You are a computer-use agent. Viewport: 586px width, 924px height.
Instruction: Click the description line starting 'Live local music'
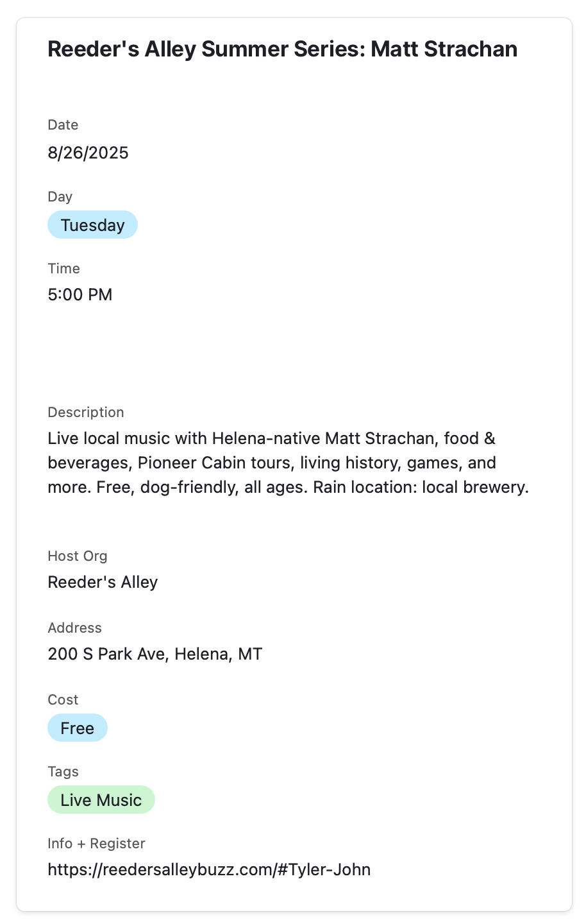point(271,439)
